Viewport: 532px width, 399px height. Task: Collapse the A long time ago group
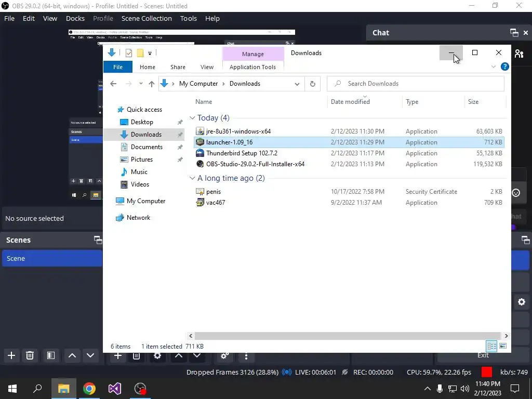(x=192, y=178)
